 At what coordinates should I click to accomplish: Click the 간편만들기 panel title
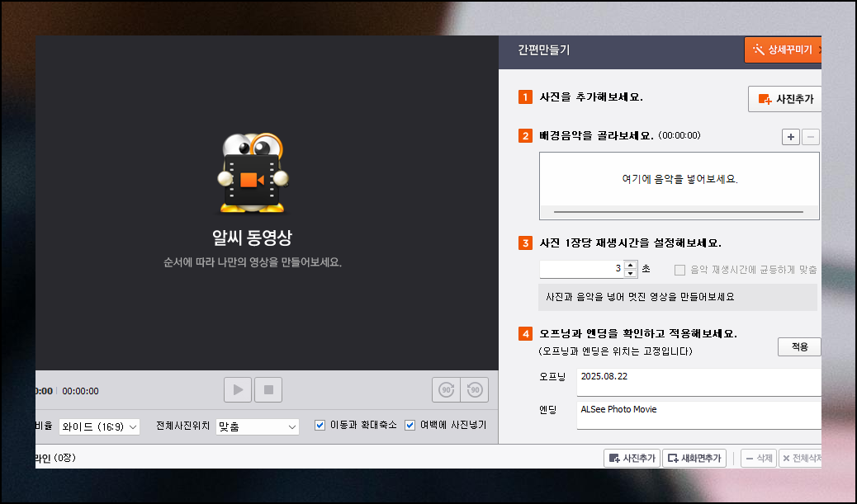[544, 50]
